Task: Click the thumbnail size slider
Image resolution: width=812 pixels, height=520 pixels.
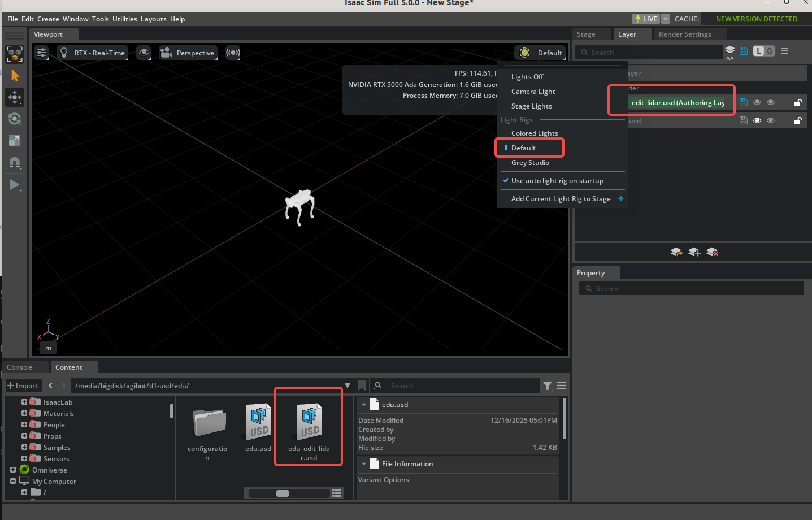Action: [x=288, y=493]
